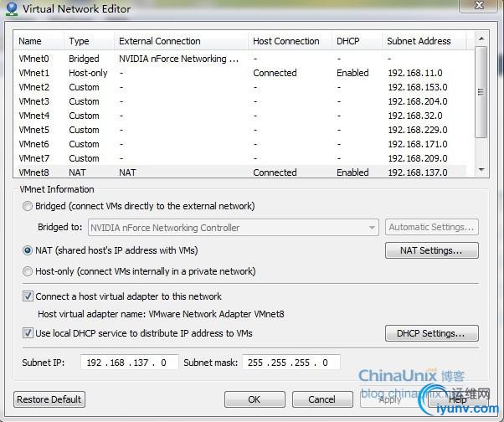Screen dimensions: 504x422
Task: Click the Subnet IP input field
Action: 129,363
